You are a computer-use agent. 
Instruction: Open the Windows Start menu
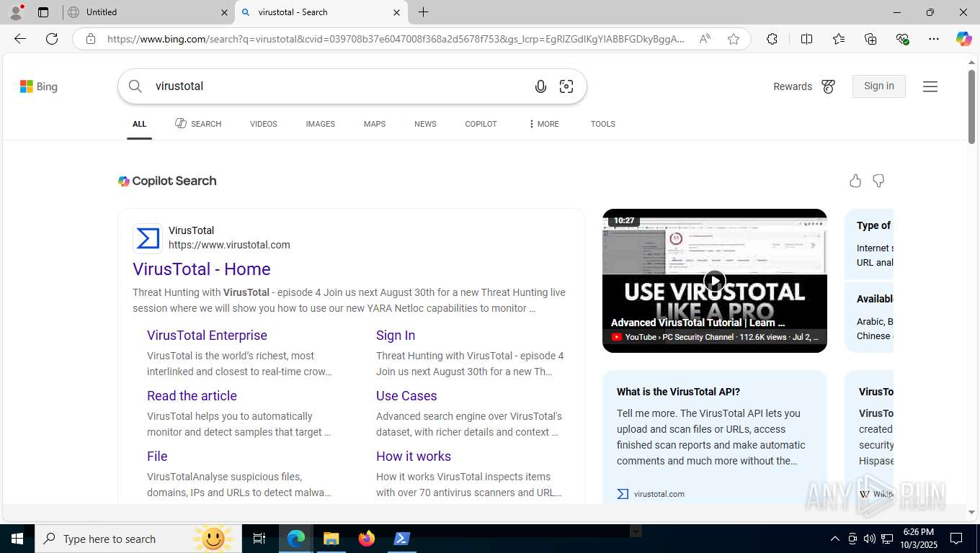pos(17,539)
